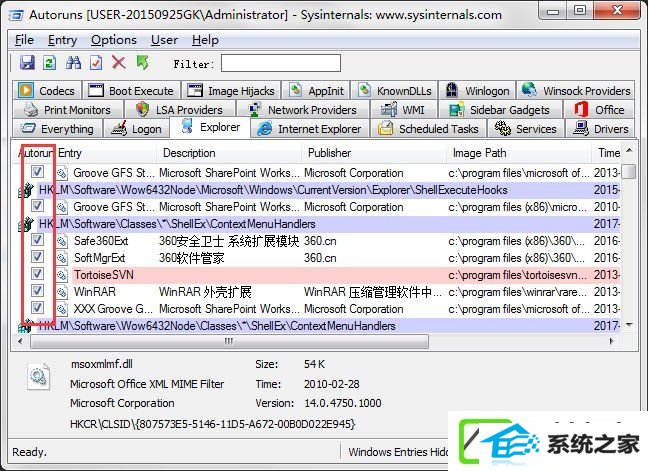
Task: Disable the WinRAR autorun checkbox
Action: pyautogui.click(x=37, y=290)
